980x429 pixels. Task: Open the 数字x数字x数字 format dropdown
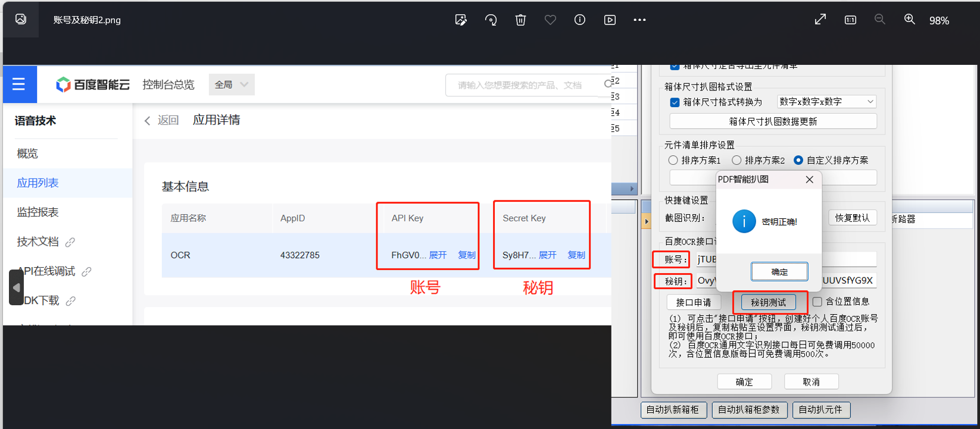click(x=827, y=102)
